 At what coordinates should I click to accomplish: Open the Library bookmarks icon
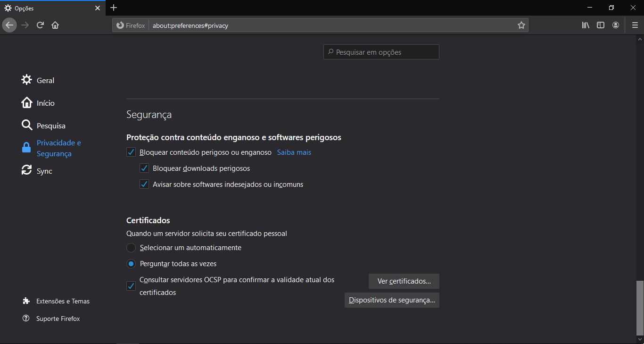[x=586, y=25]
